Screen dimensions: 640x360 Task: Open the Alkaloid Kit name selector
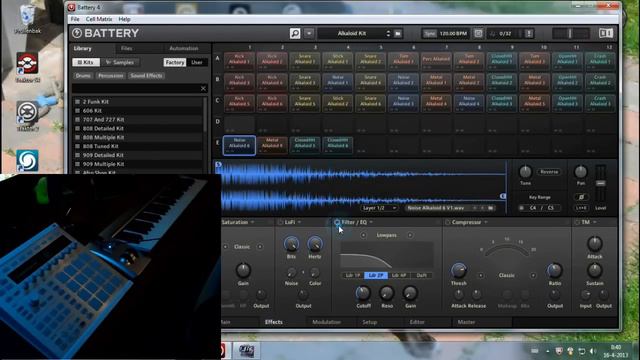pos(351,33)
